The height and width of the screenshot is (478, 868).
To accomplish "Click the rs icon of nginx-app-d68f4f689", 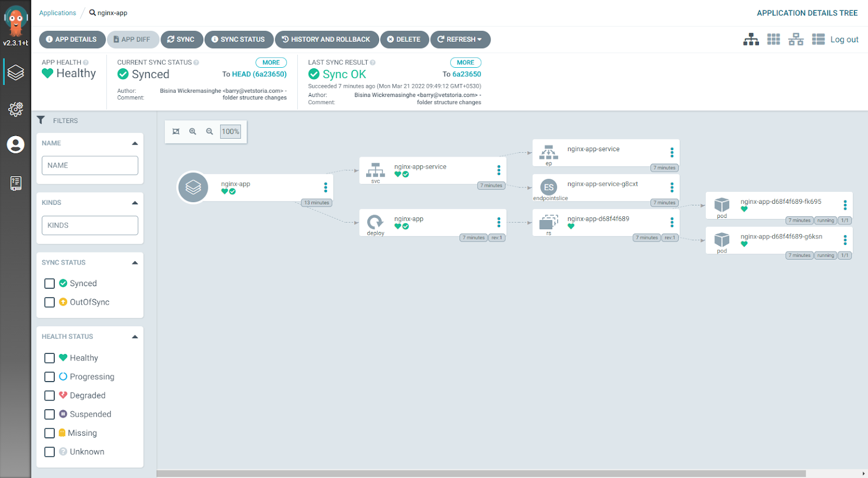I will point(548,222).
